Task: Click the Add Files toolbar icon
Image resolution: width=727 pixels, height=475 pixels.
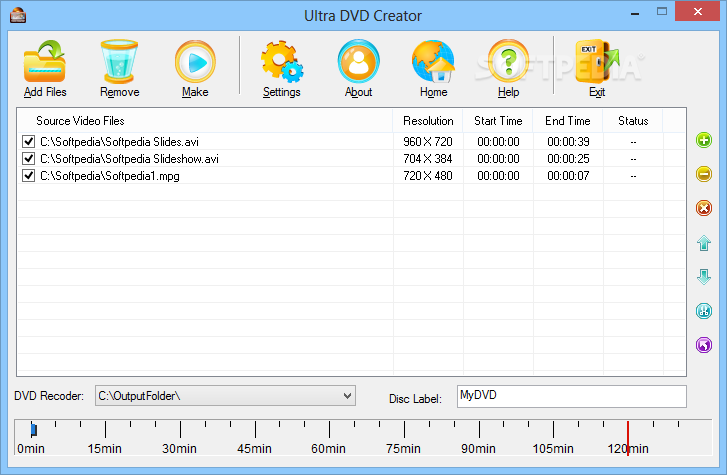Action: point(45,62)
